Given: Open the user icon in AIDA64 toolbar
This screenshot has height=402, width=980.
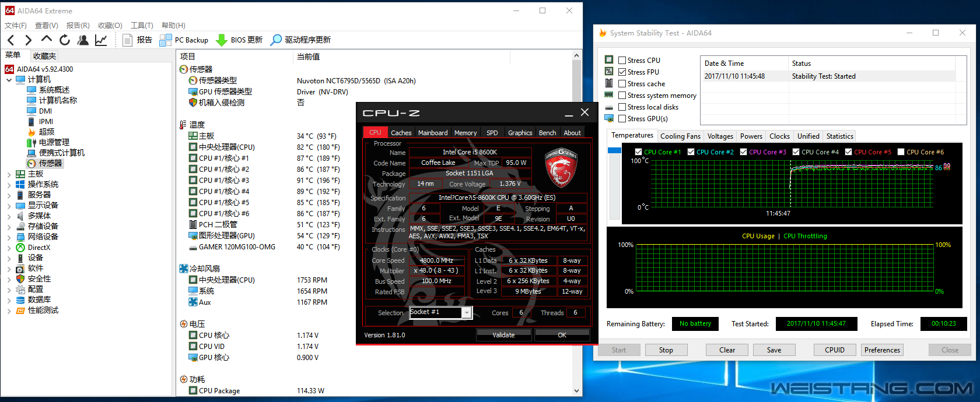Looking at the screenshot, I should click(83, 40).
